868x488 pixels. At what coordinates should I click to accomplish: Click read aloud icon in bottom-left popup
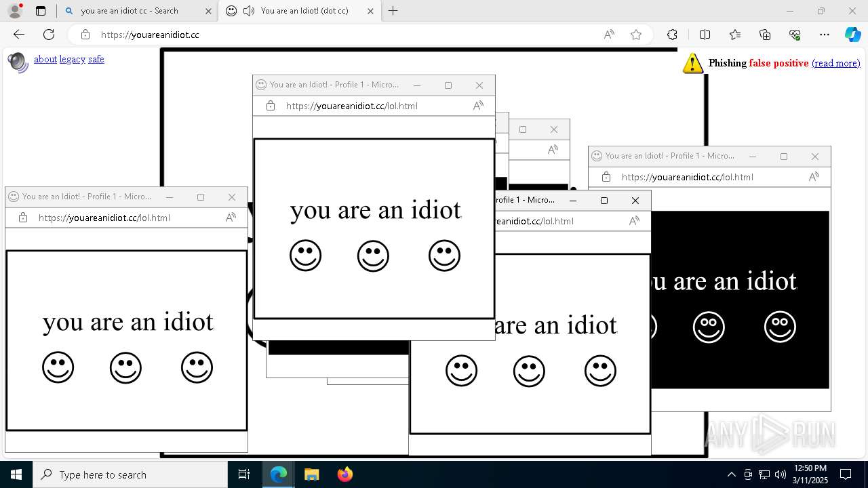231,218
